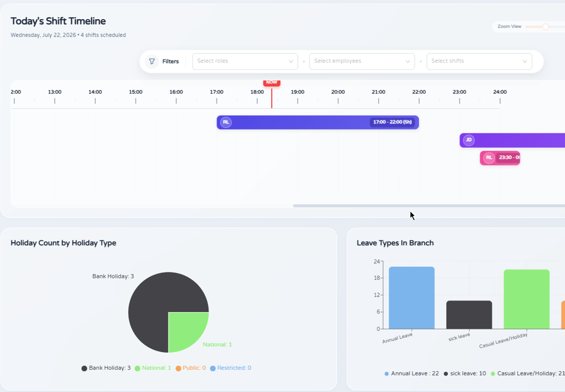This screenshot has height=392, width=565.
Task: Click the RL avatar on the pink 23:30 shift
Action: click(x=489, y=158)
